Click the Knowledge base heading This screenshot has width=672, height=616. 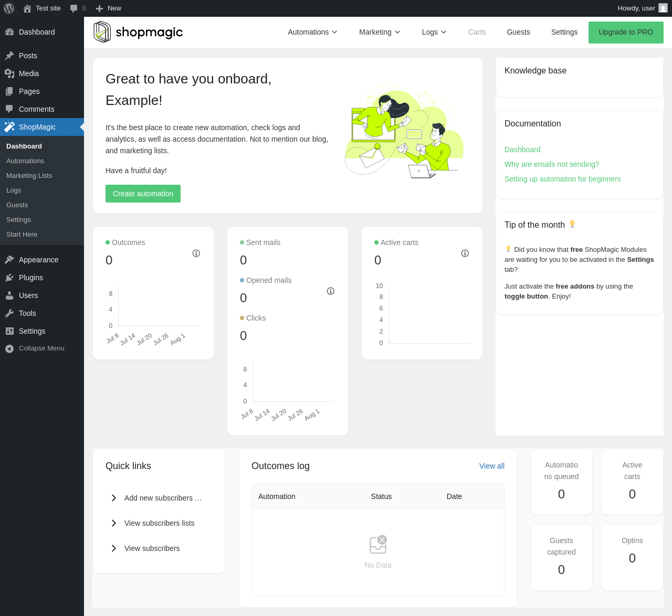coord(535,71)
